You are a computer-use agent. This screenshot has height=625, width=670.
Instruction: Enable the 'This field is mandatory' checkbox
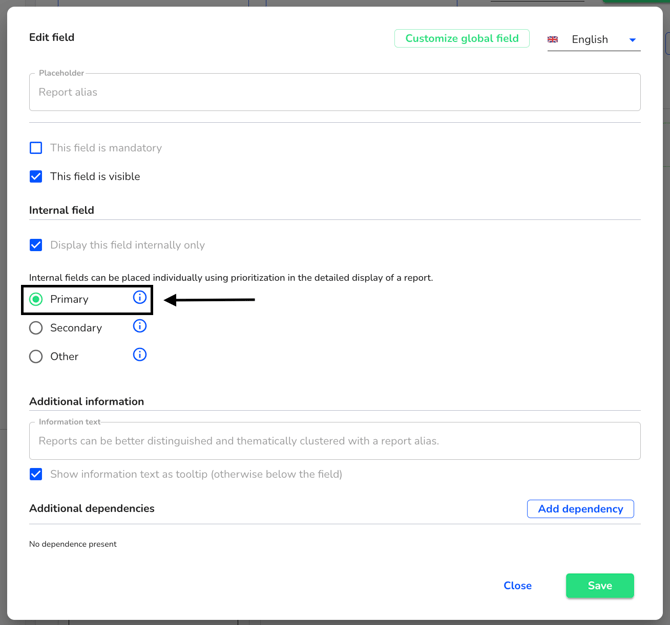pyautogui.click(x=36, y=148)
